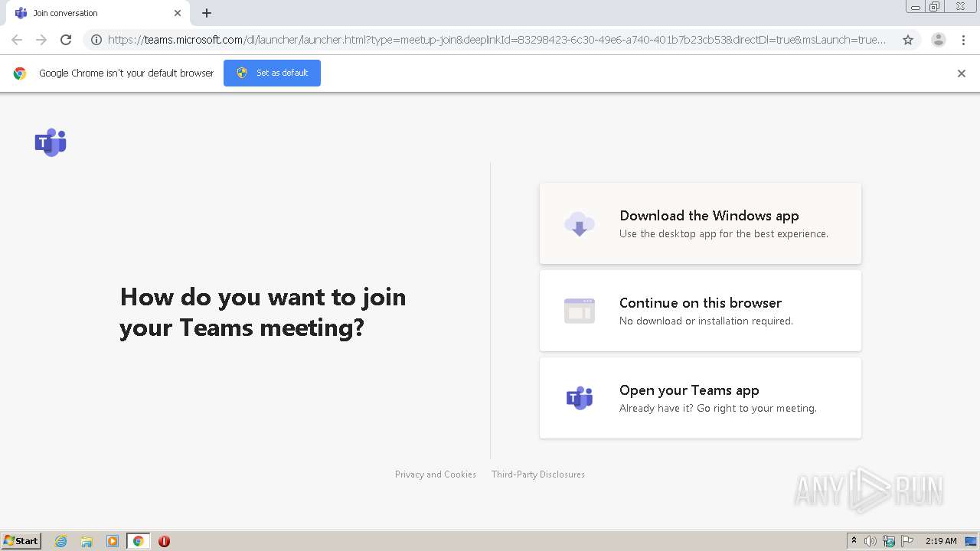Image resolution: width=980 pixels, height=551 pixels.
Task: Open the Third-Party Disclosures link
Action: [x=538, y=474]
